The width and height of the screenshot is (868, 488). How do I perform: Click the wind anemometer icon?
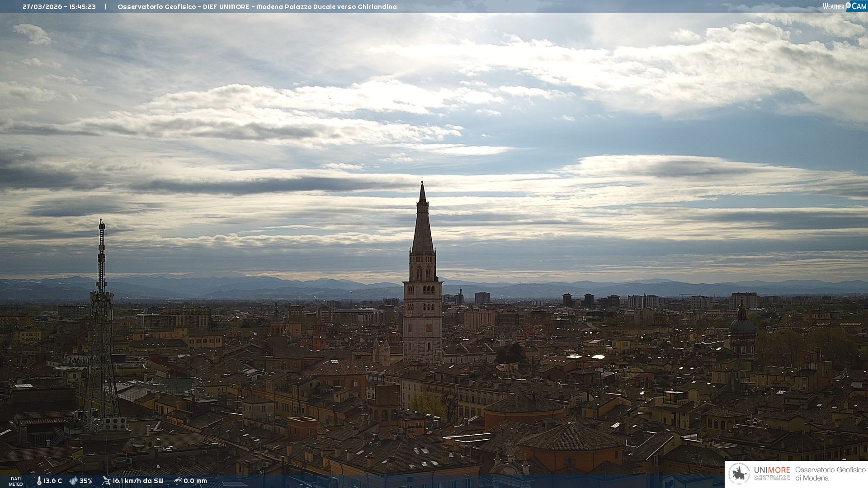click(x=106, y=481)
